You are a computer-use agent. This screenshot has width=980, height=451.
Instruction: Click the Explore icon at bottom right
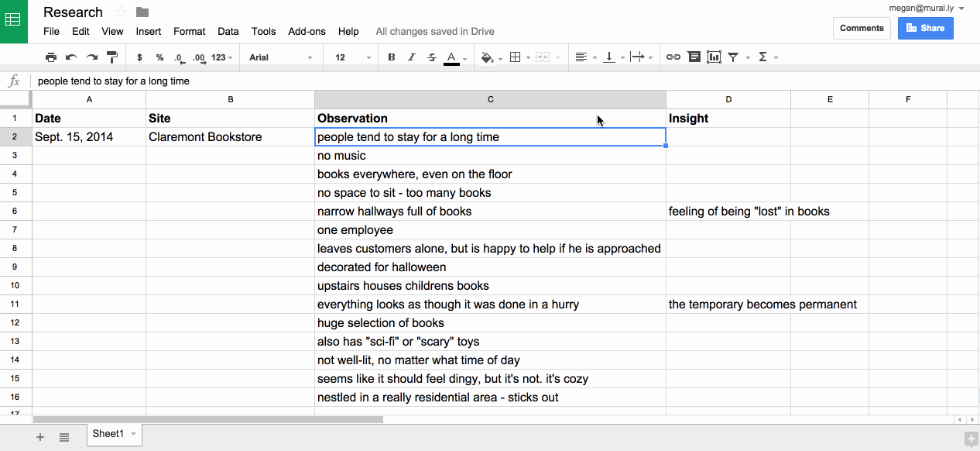coord(971,439)
